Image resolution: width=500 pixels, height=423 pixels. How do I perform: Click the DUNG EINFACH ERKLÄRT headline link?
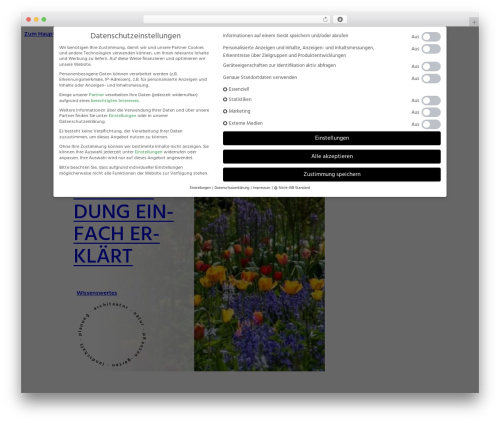pyautogui.click(x=123, y=234)
